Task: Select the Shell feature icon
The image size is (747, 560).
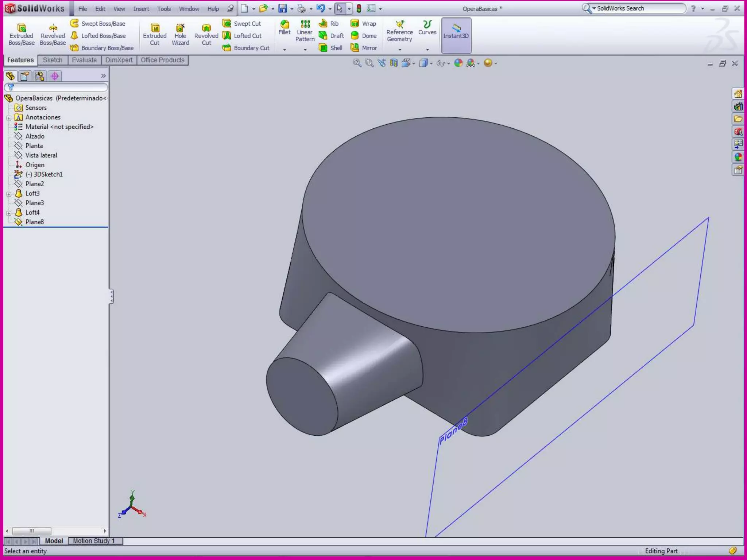Action: (323, 48)
